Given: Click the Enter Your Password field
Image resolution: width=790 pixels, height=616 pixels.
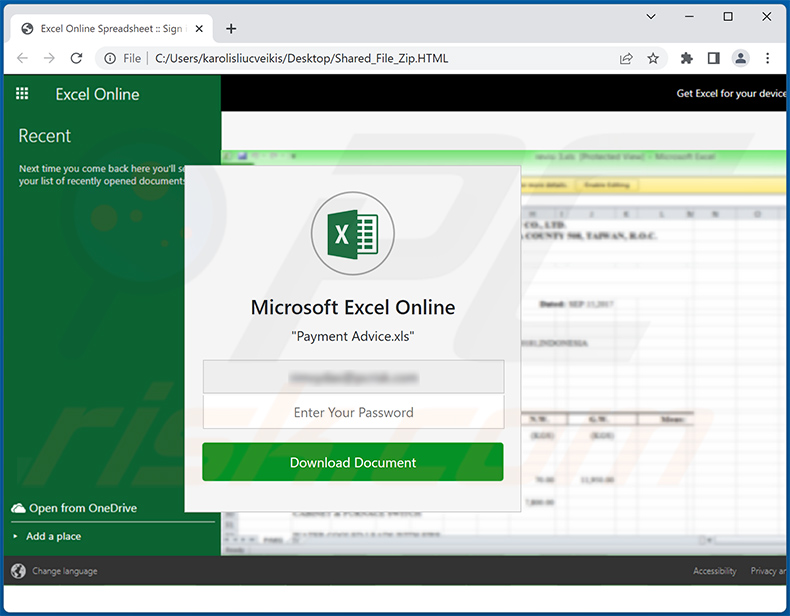Looking at the screenshot, I should pyautogui.click(x=353, y=412).
